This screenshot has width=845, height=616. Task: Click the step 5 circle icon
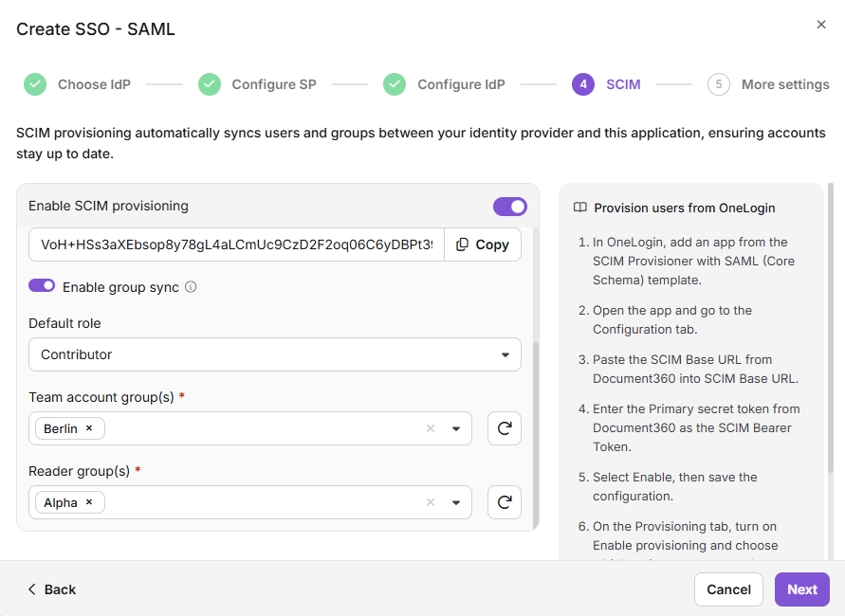click(x=718, y=84)
